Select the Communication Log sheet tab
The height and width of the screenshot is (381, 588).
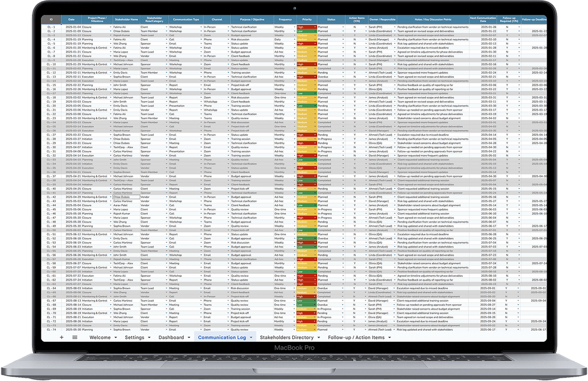pyautogui.click(x=222, y=337)
